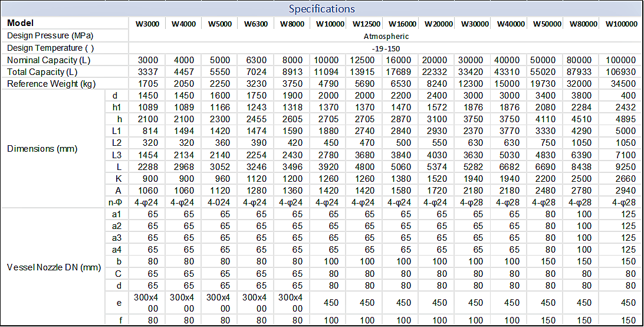The image size is (644, 327).
Task: Click the Vessel Nozzle DN (mm) label
Action: [x=54, y=267]
